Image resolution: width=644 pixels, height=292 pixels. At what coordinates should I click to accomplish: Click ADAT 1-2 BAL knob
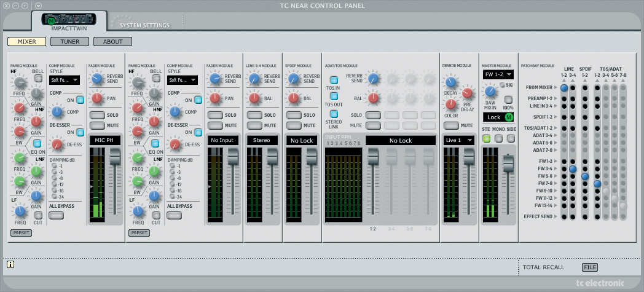point(373,98)
